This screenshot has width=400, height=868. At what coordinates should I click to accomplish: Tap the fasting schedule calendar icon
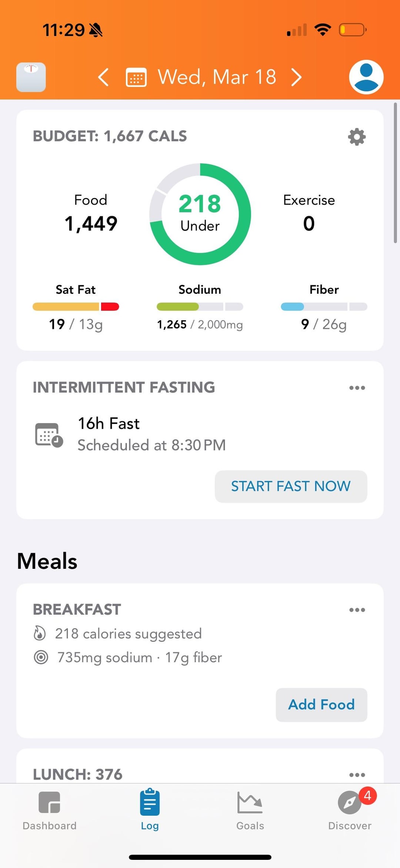[x=49, y=435]
